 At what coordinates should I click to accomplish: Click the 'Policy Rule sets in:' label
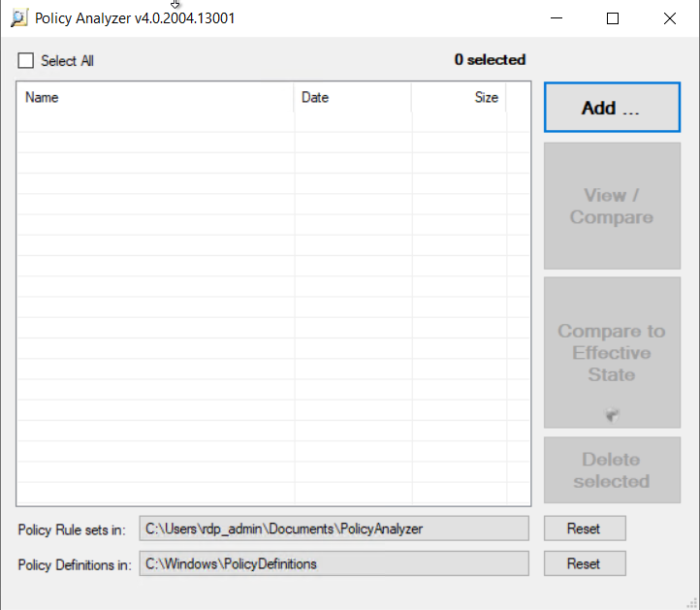(x=72, y=530)
